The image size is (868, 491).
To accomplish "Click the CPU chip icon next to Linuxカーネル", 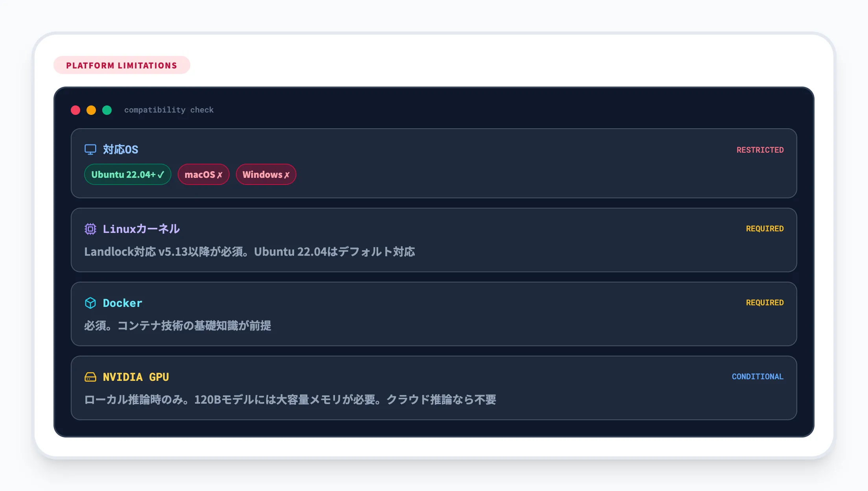I will click(x=91, y=229).
